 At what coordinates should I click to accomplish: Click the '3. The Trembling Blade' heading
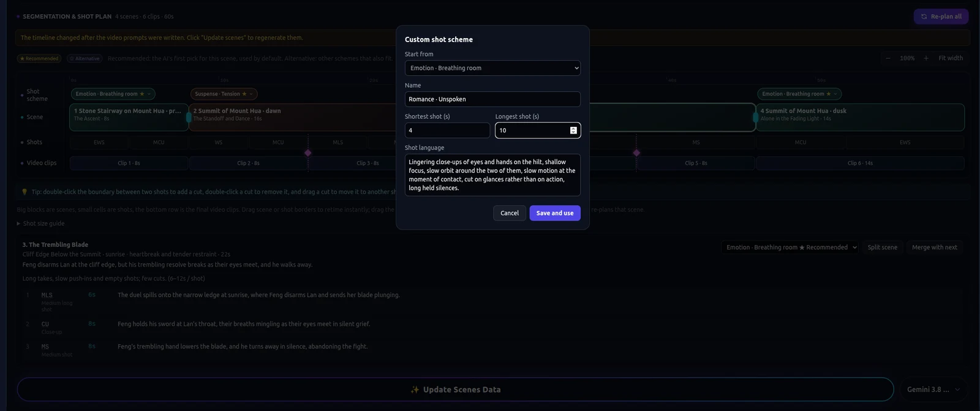click(x=55, y=244)
